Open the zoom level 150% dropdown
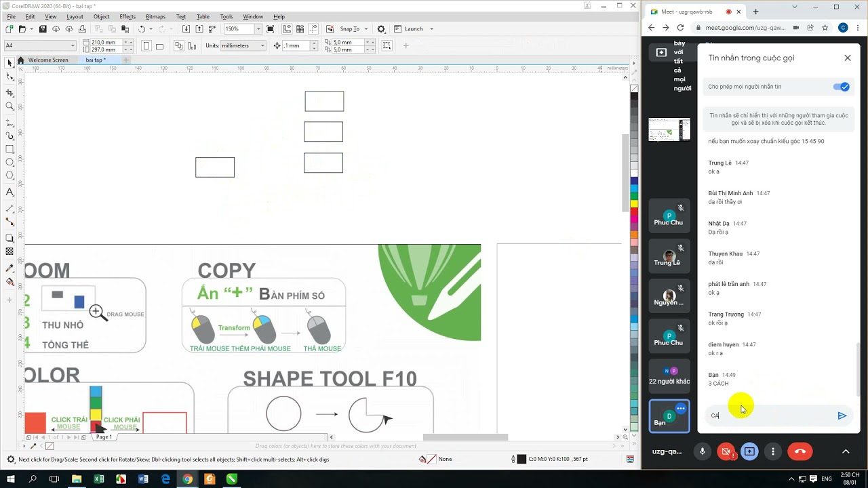This screenshot has width=868, height=488. (x=258, y=29)
